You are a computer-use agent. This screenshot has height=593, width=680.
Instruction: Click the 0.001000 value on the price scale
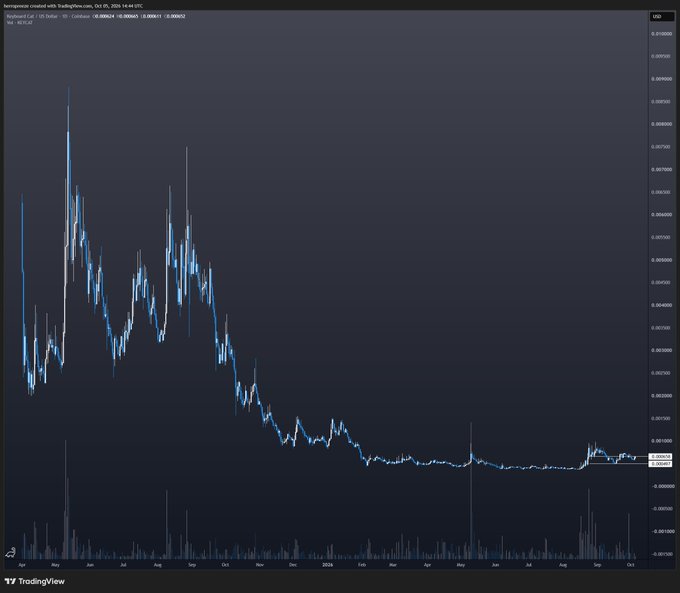click(661, 441)
